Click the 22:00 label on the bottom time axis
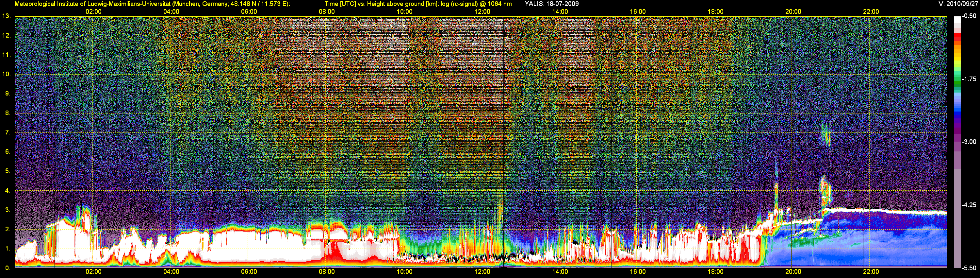The image size is (980, 278). [871, 272]
